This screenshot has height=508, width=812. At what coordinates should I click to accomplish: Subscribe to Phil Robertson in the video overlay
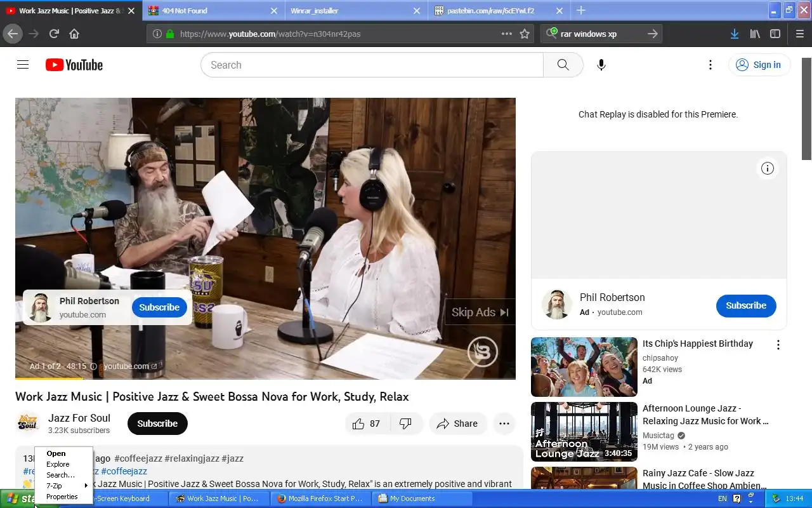[x=159, y=307]
